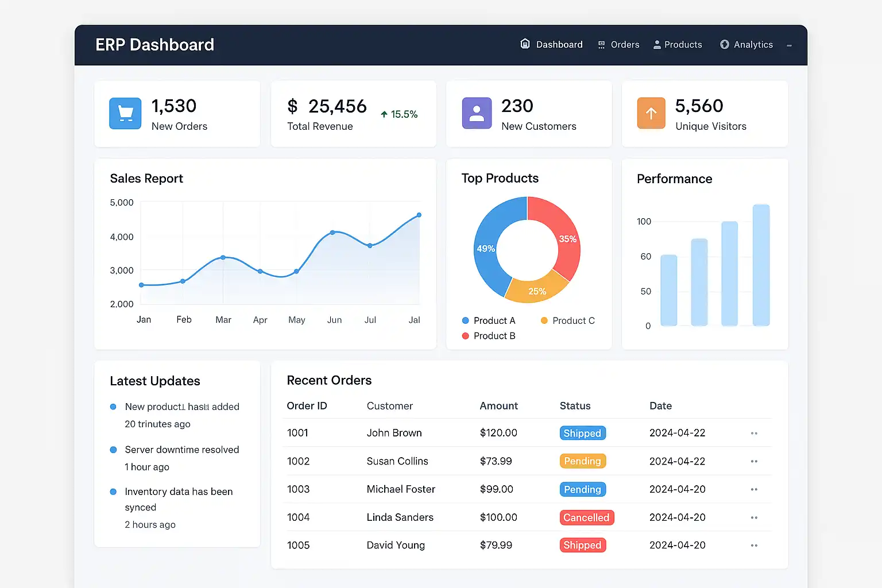Click the Dashboard home icon in navbar
This screenshot has height=588, width=882.
pyautogui.click(x=525, y=44)
